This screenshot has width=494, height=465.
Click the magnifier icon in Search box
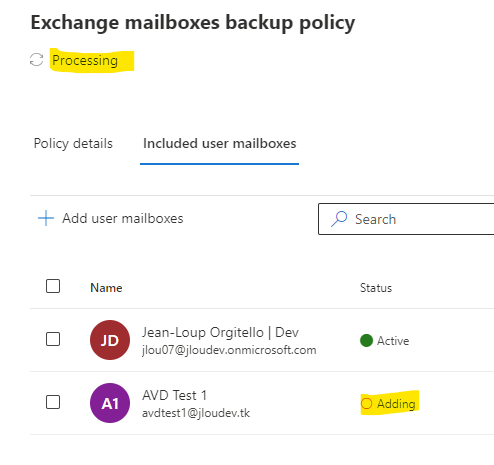coord(339,219)
